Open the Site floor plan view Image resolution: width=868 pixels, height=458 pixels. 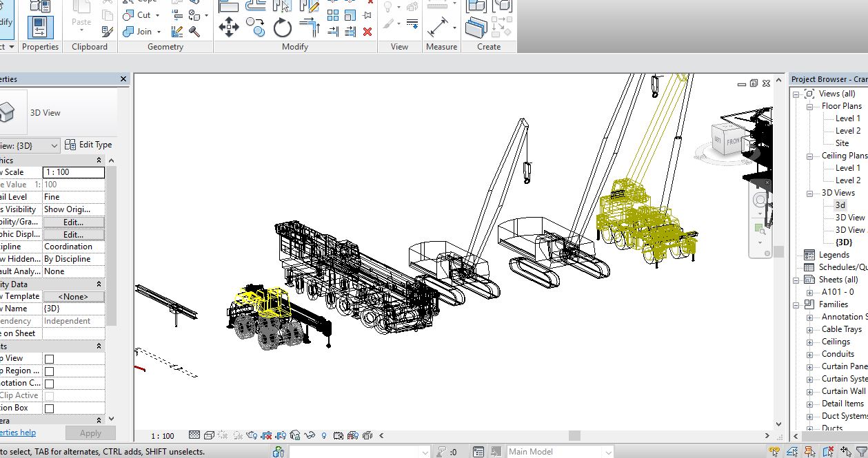(842, 143)
